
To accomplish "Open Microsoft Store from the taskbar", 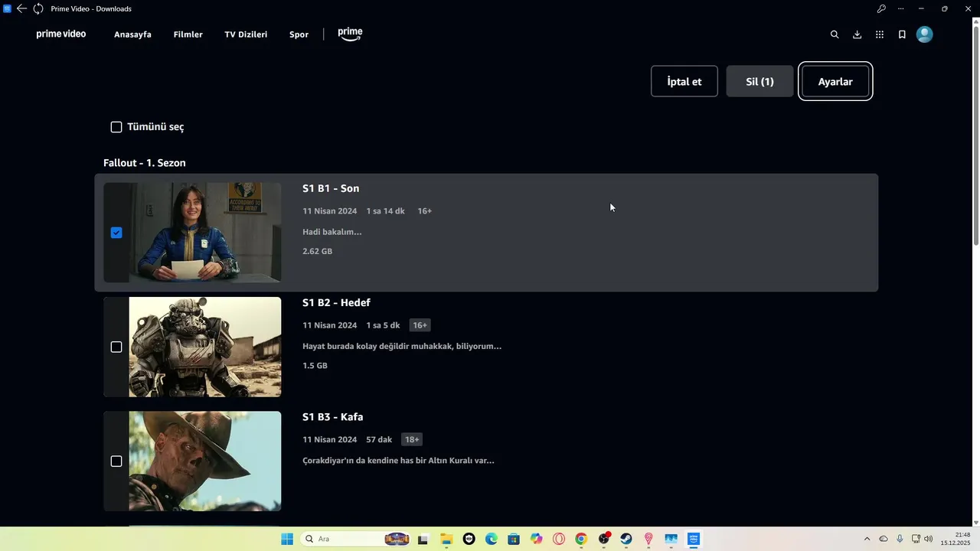I will tap(514, 539).
